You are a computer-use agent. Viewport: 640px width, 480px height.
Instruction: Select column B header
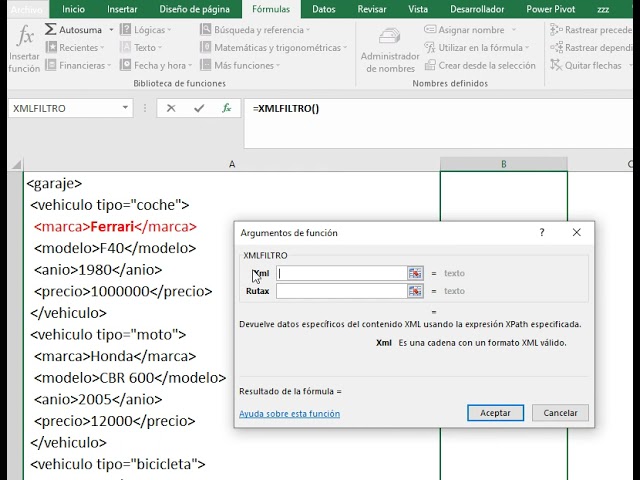click(x=504, y=164)
